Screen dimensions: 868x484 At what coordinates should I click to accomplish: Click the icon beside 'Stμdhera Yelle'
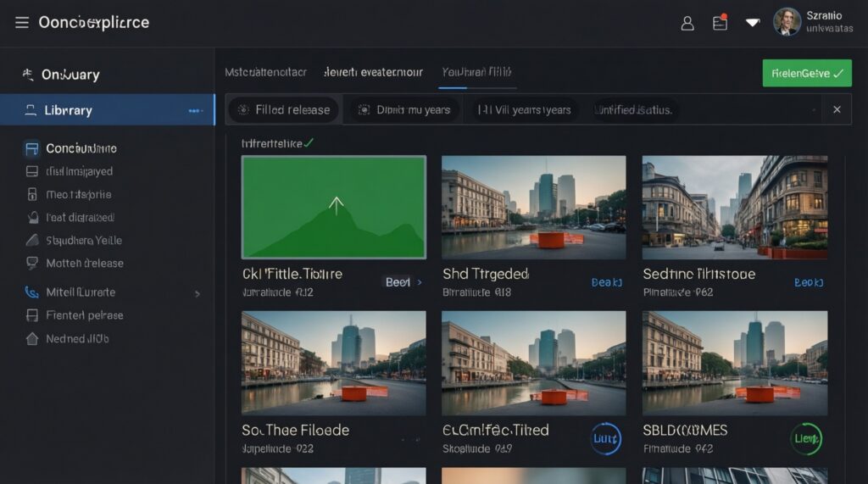tap(33, 241)
